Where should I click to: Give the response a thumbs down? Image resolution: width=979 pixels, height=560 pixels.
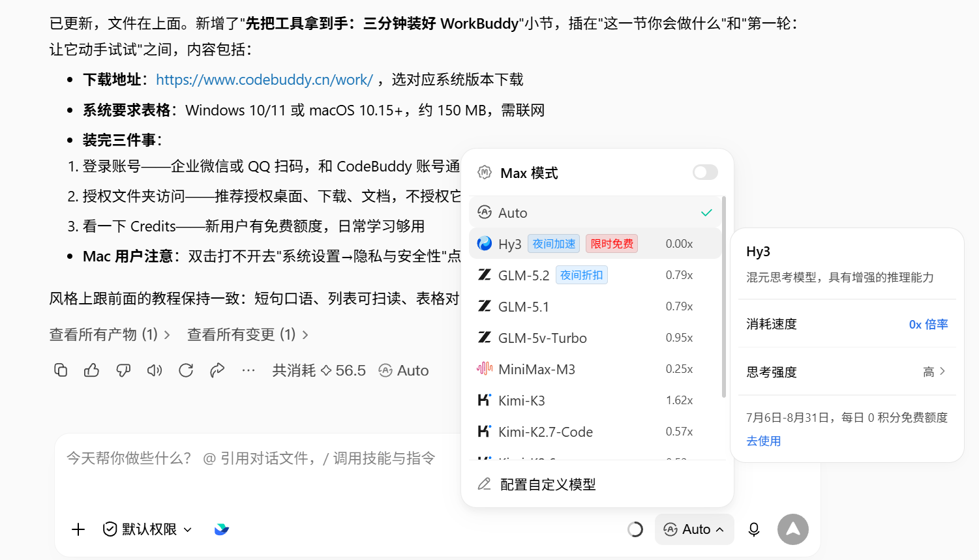point(123,370)
